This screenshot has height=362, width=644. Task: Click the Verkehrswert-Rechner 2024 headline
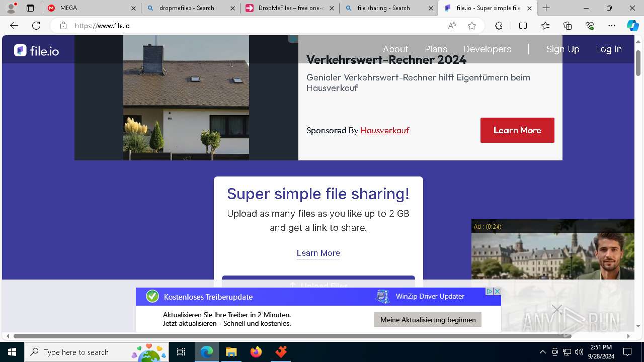point(386,60)
